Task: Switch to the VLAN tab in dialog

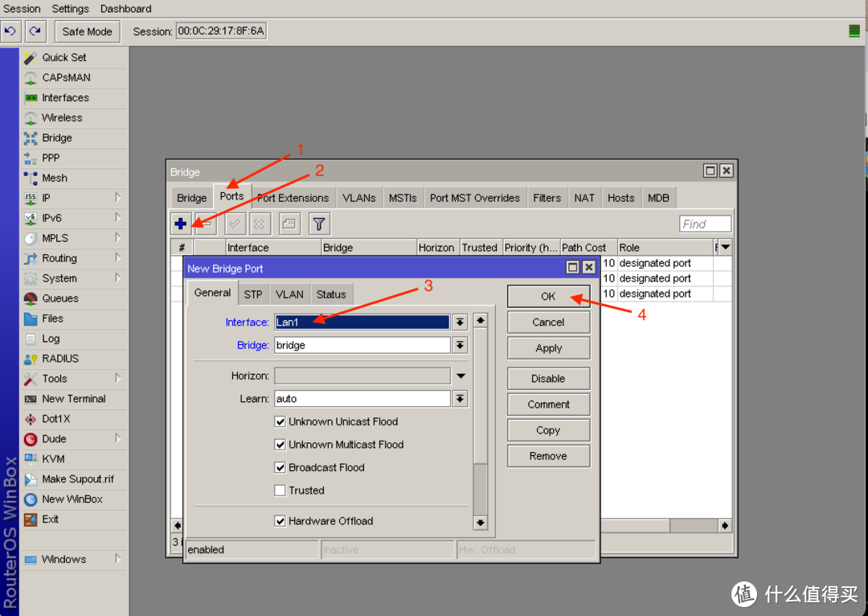Action: pos(289,294)
